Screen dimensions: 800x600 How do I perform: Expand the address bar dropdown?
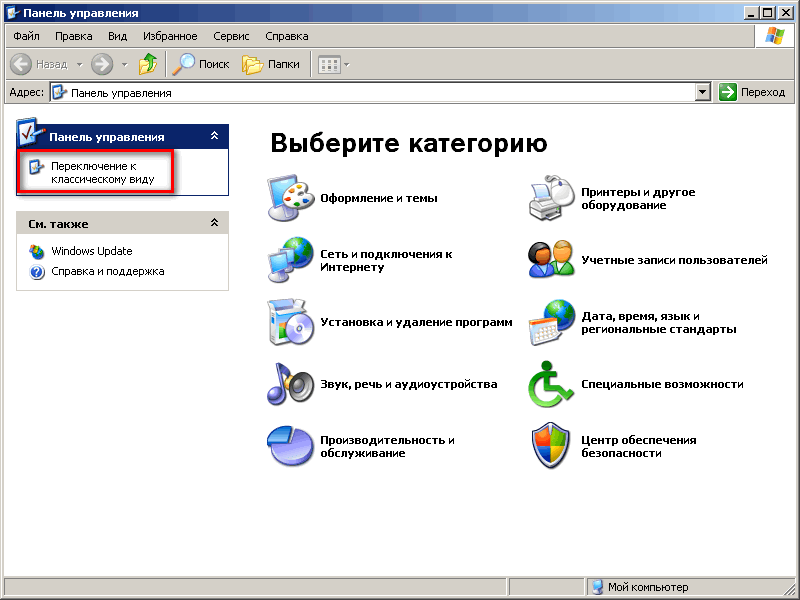pos(703,92)
